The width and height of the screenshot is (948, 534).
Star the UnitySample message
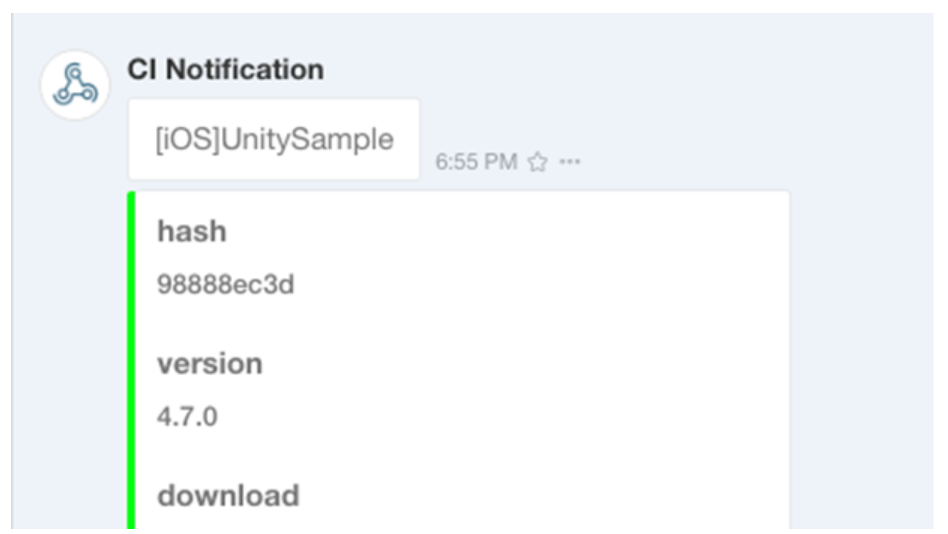pos(537,162)
